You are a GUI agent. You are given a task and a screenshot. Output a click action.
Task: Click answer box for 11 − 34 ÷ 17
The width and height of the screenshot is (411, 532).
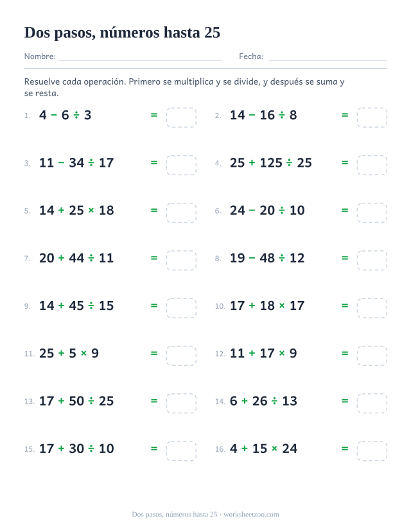(x=181, y=165)
